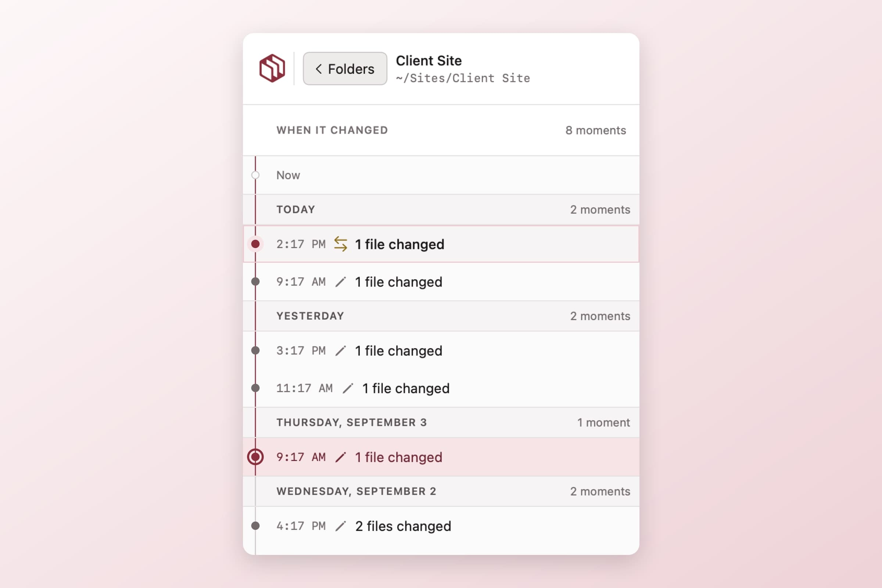Select the ringed marker on Thursday 9:17 AM
882x588 pixels.
[x=255, y=457]
